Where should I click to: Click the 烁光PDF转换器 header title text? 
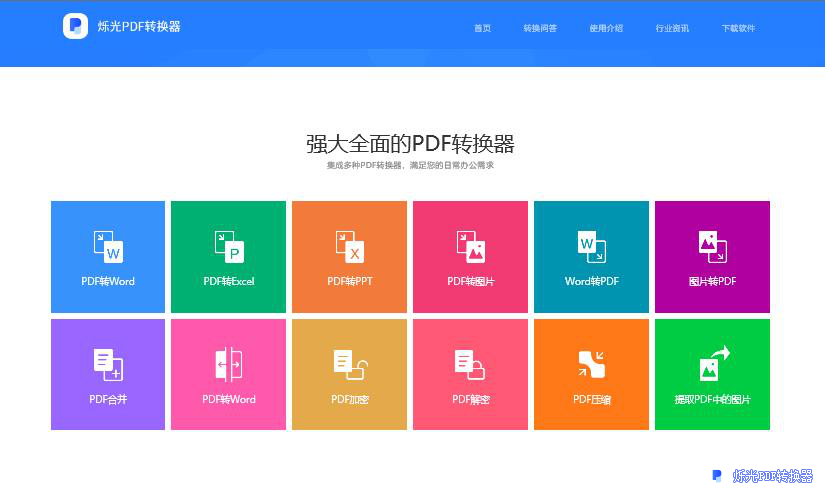138,27
